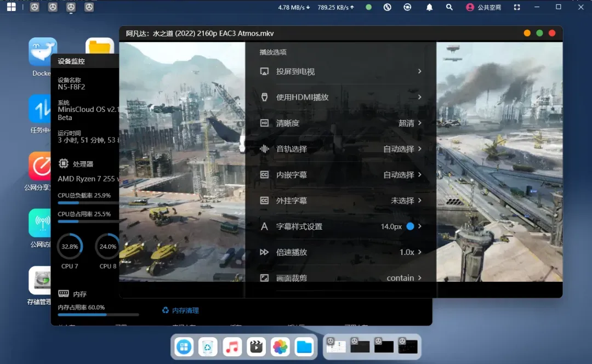Viewport: 592px width, 364px height.
Task: Open the photos app in the dock
Action: tap(280, 346)
